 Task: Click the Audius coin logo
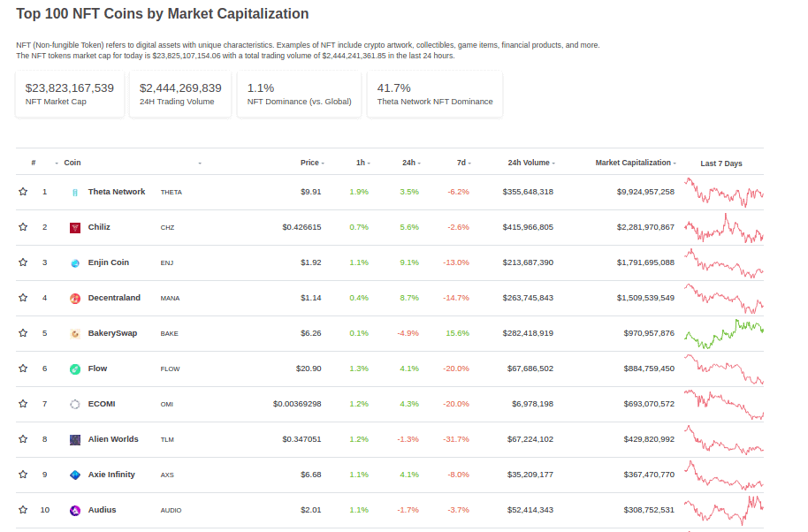point(75,511)
